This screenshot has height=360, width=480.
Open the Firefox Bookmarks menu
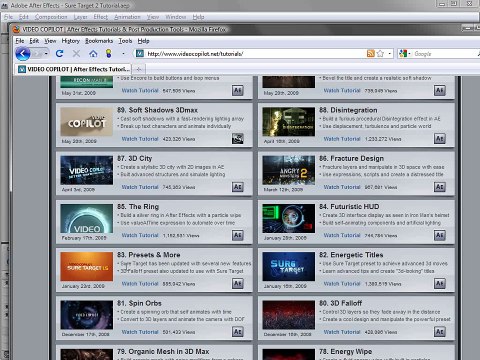coord(99,41)
